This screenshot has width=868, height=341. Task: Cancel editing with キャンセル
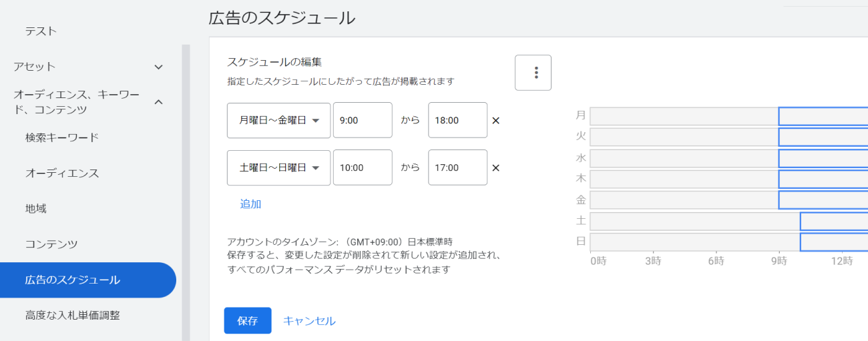pyautogui.click(x=309, y=321)
